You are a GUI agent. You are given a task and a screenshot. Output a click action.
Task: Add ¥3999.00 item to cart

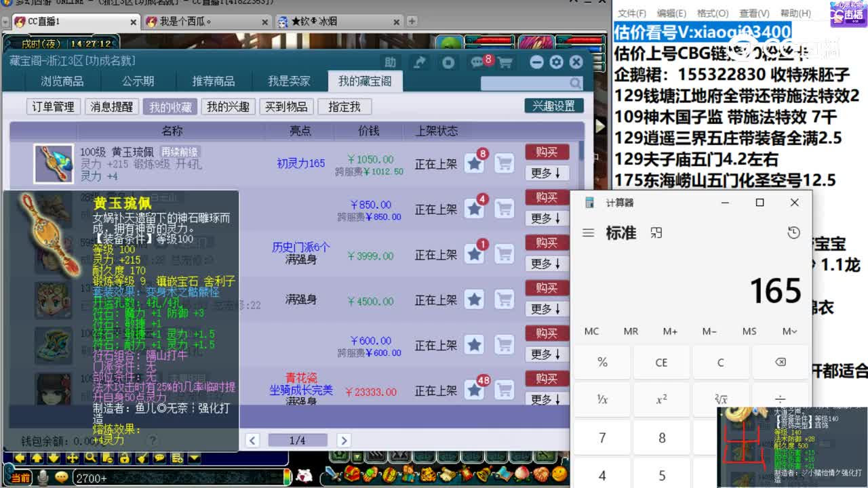[504, 254]
